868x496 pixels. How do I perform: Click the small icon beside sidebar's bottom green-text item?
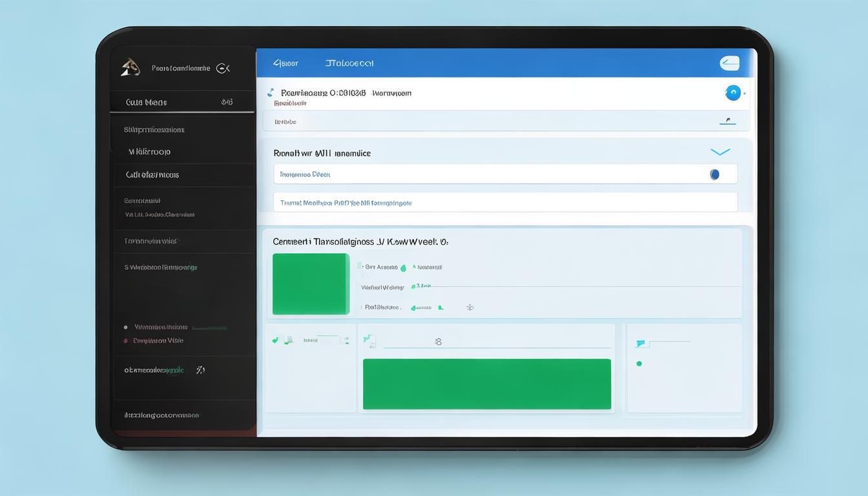click(x=200, y=370)
